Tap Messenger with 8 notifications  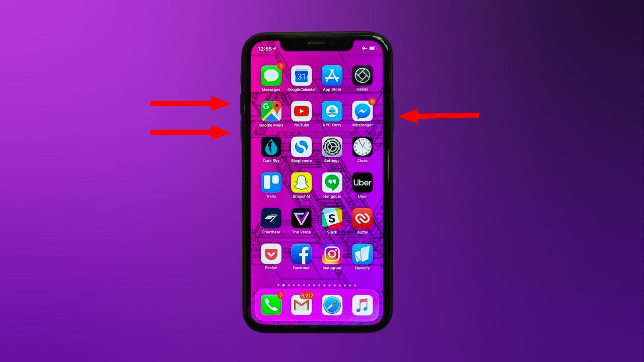[x=362, y=112]
